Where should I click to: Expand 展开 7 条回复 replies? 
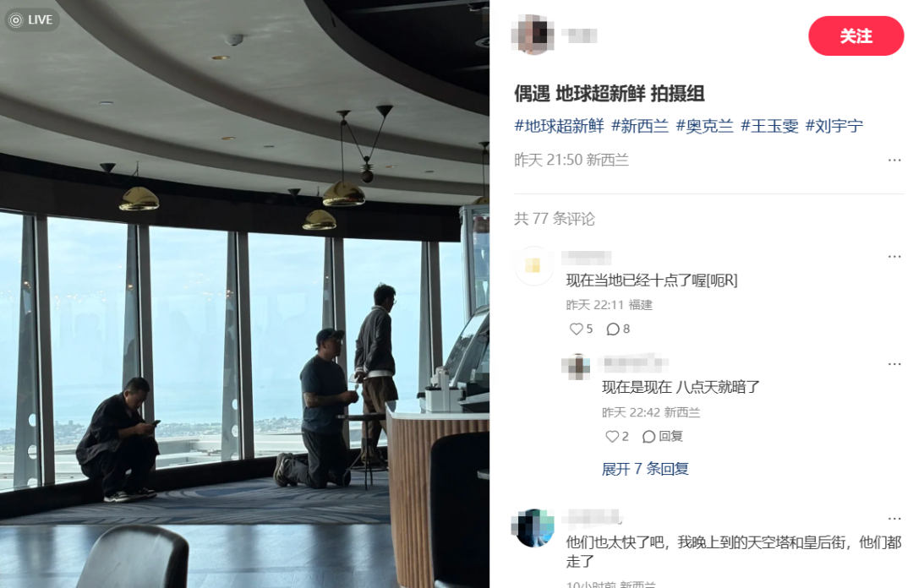pos(645,469)
